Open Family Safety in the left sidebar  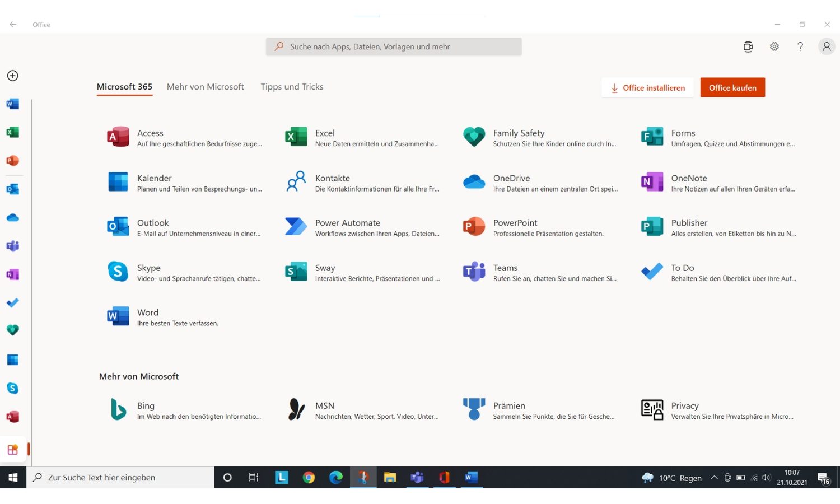pos(13,330)
